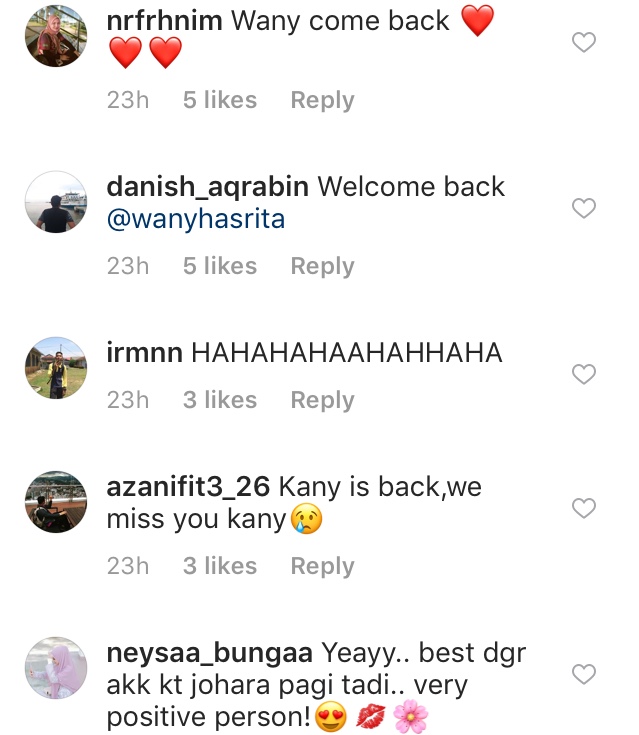Reply to nrfrhnim's comment

point(323,100)
